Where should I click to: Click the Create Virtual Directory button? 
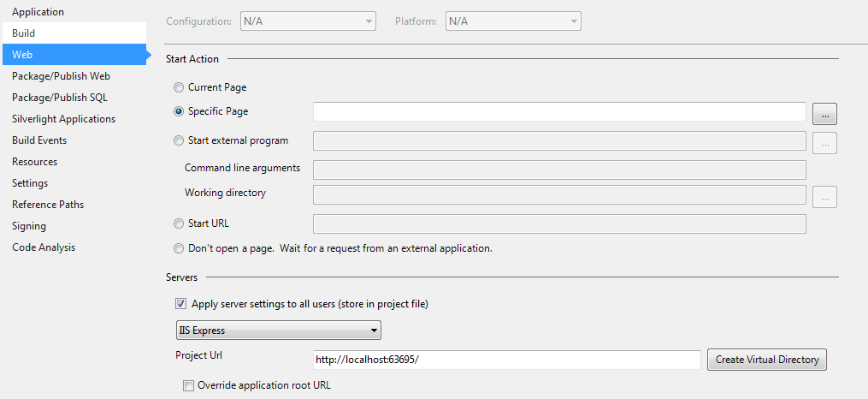point(766,360)
